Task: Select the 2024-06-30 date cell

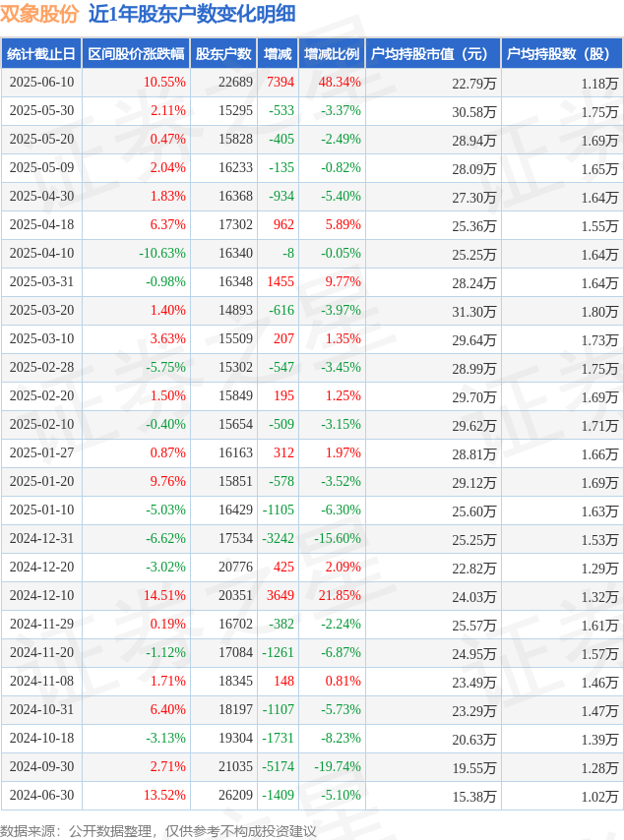Action: 41,795
